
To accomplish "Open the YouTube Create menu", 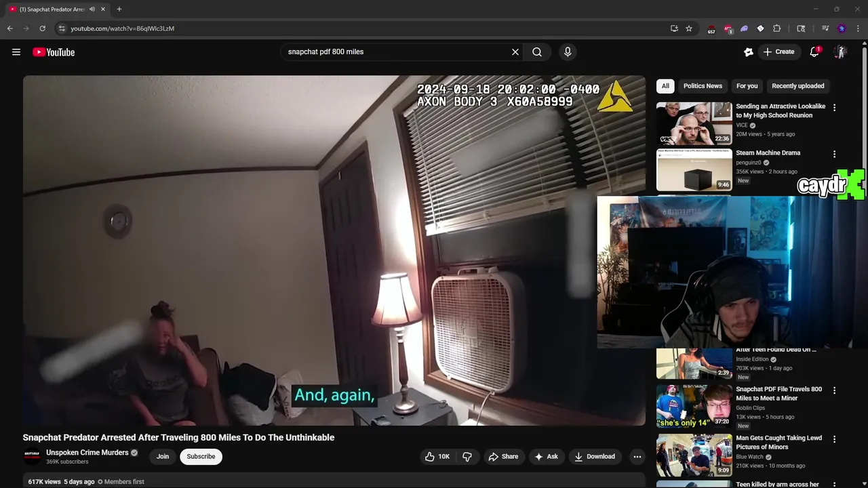I will 778,52.
